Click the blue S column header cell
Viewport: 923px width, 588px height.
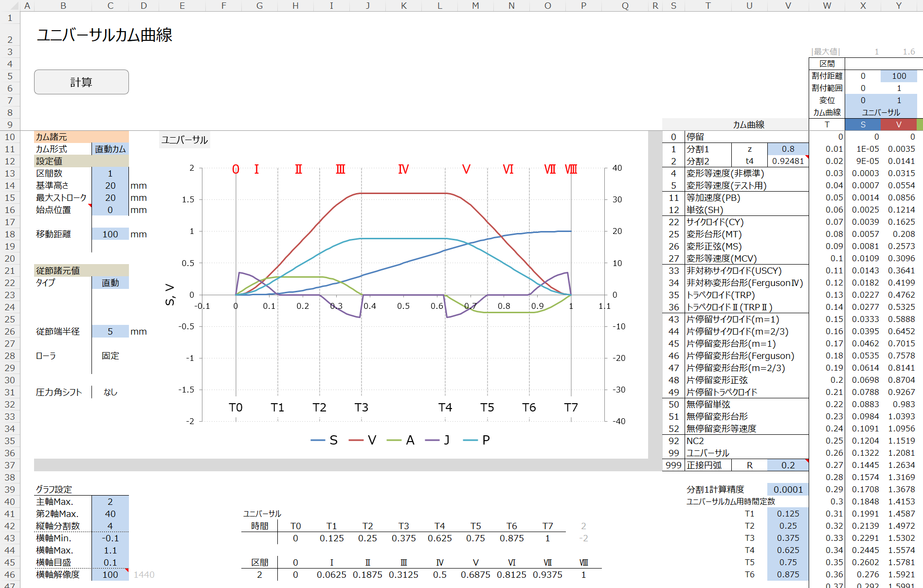pos(863,125)
